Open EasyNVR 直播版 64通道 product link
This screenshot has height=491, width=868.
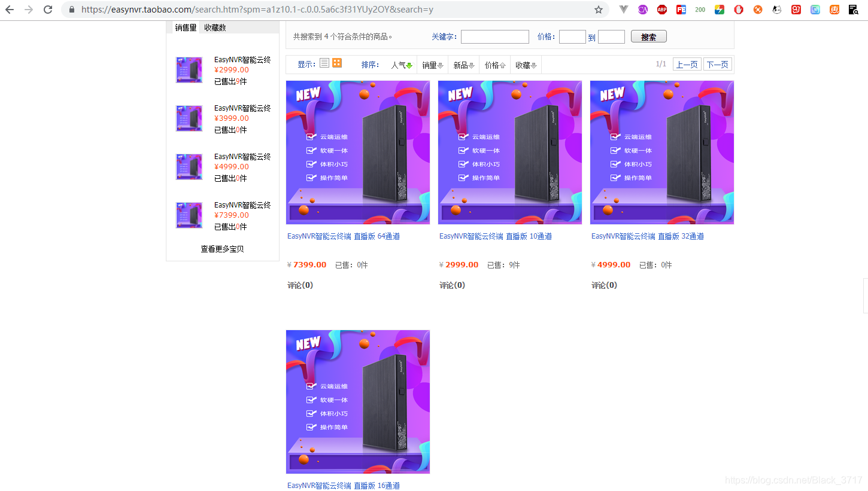point(344,236)
